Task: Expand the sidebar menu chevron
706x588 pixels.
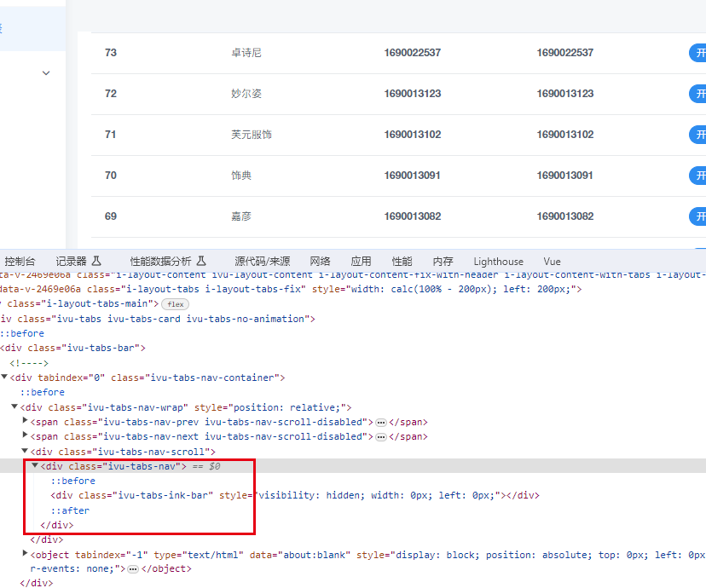Action: [46, 73]
